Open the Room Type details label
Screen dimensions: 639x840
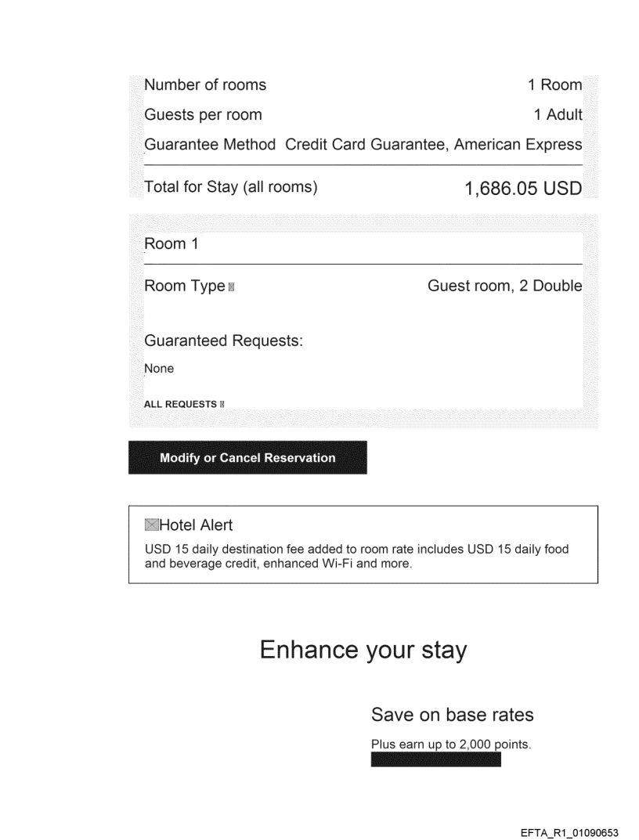point(185,287)
